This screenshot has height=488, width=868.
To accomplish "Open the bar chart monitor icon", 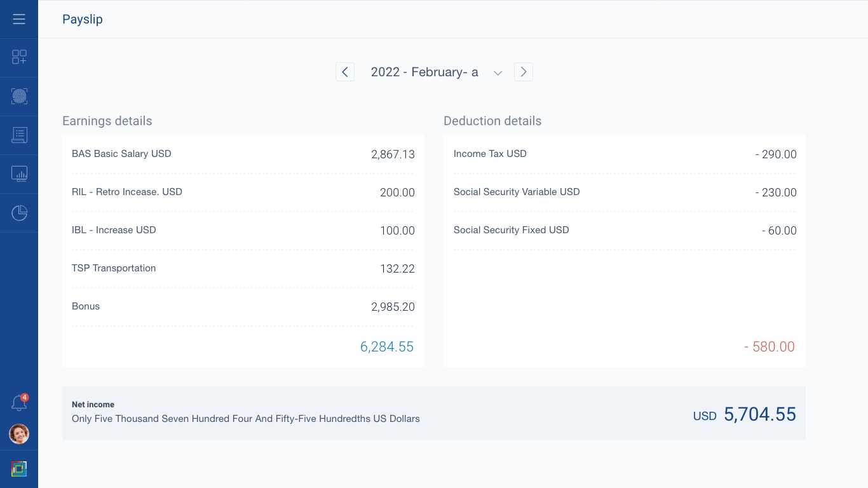I will click(x=19, y=173).
